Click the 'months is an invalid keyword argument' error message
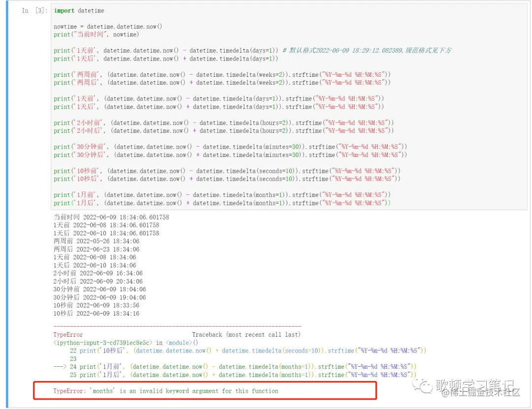The image size is (532, 409). [166, 391]
